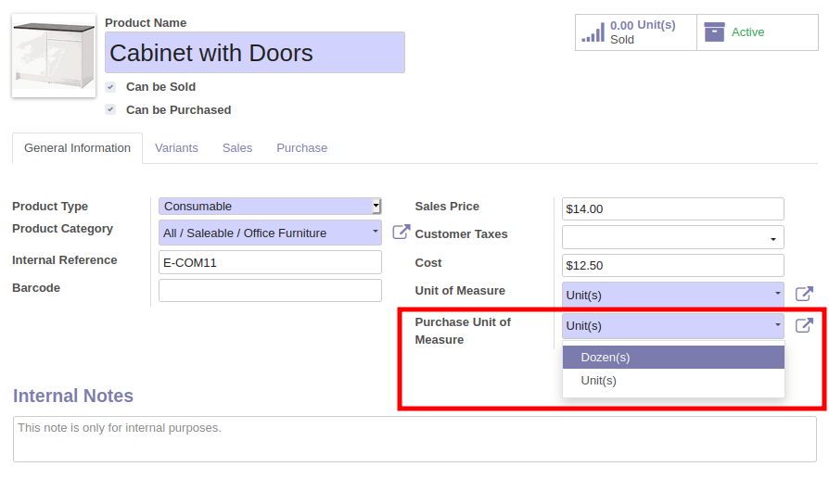
Task: Toggle the Can be Purchased checkbox
Action: click(110, 110)
